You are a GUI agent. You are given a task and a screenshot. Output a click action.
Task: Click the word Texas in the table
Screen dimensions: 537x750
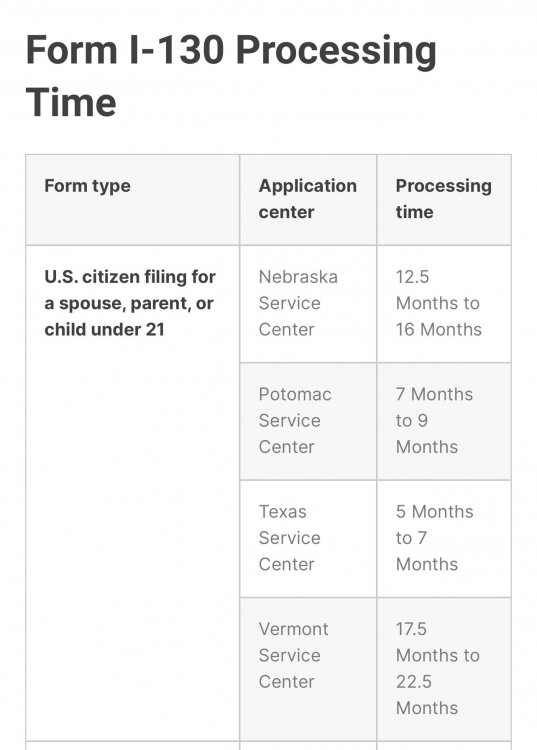283,512
